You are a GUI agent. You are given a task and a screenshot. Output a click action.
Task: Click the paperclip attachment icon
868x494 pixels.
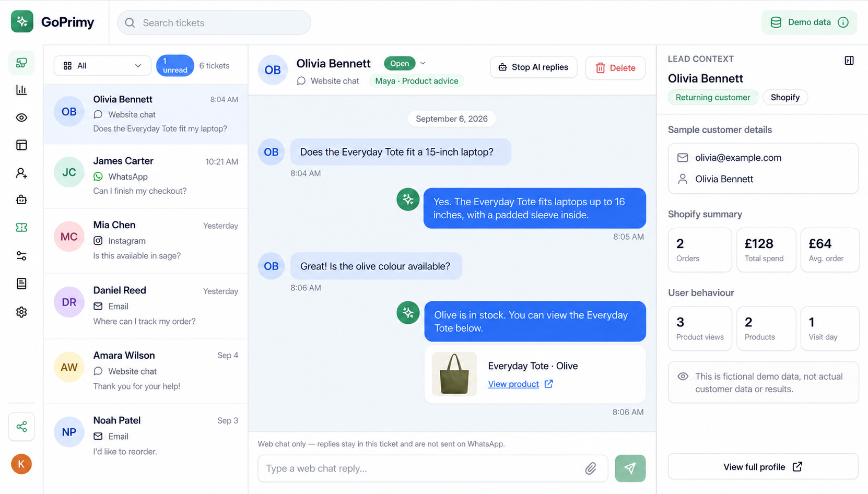click(x=591, y=468)
